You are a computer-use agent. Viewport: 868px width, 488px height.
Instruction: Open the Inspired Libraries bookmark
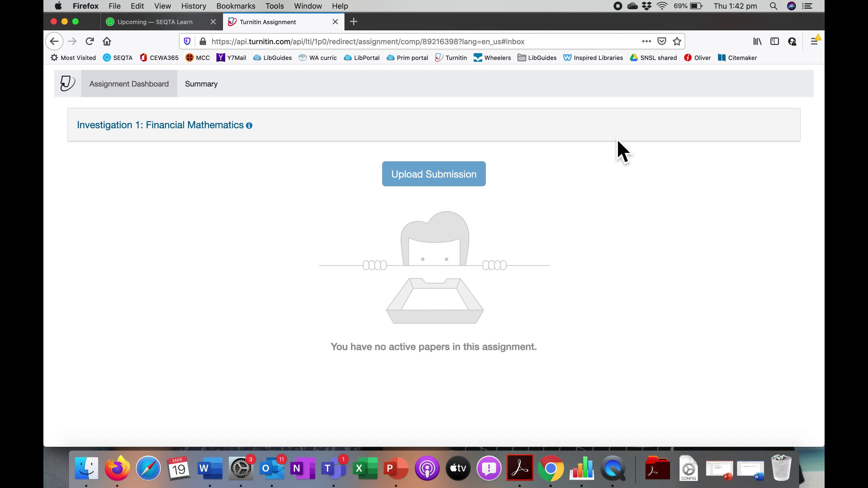point(593,57)
